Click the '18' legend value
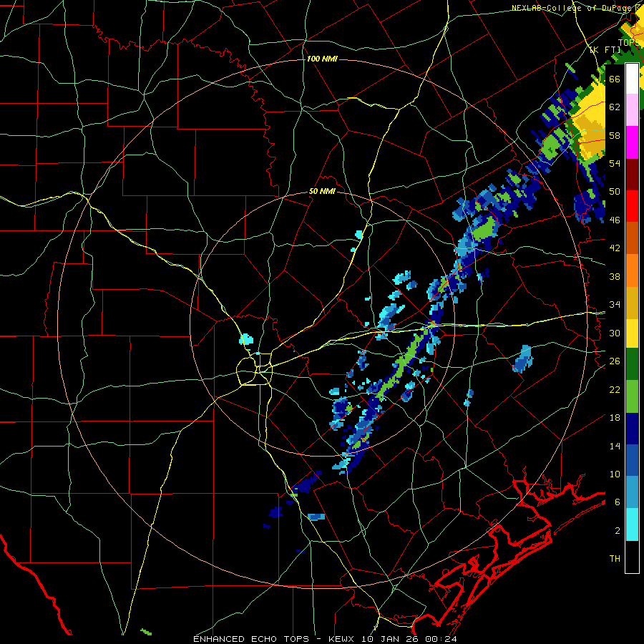644x644 pixels. [x=615, y=418]
